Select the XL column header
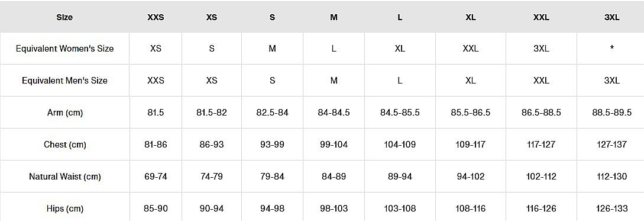This screenshot has height=221, width=644. (x=470, y=18)
